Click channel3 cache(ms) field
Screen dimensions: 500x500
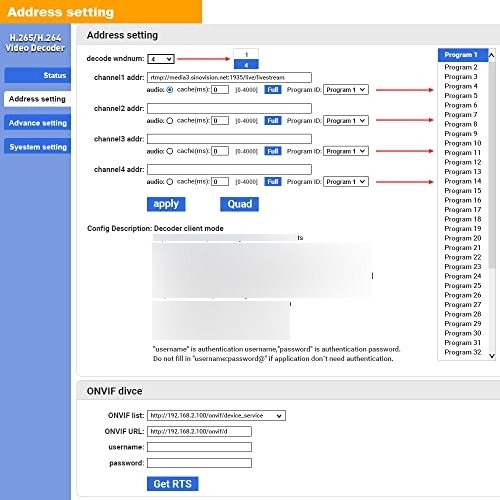tap(220, 151)
